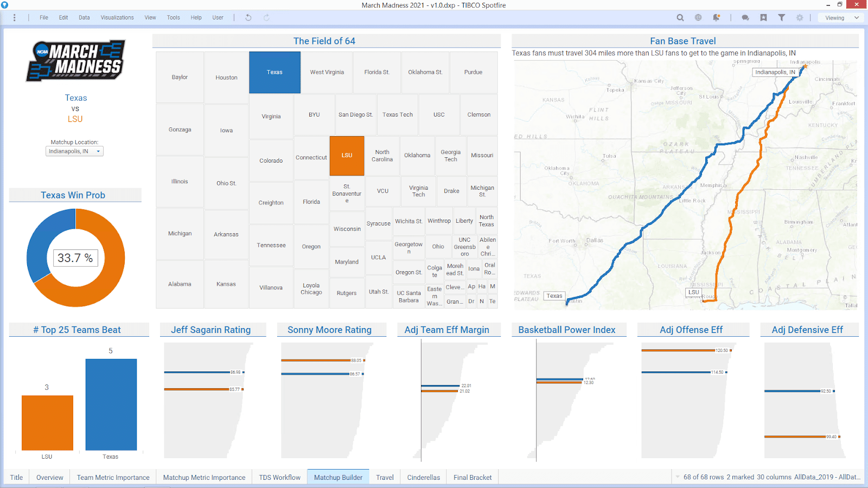Open the File menu

point(44,17)
